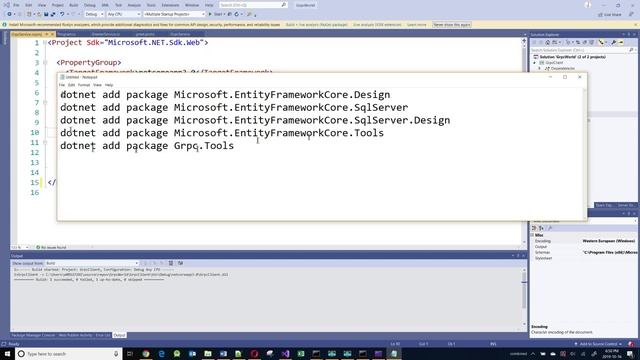
Task: Expand the Dependencies node
Action: click(540, 69)
